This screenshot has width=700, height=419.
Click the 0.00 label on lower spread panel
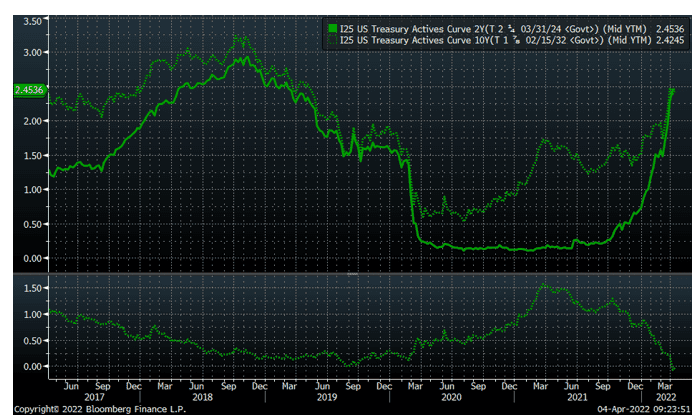click(31, 366)
